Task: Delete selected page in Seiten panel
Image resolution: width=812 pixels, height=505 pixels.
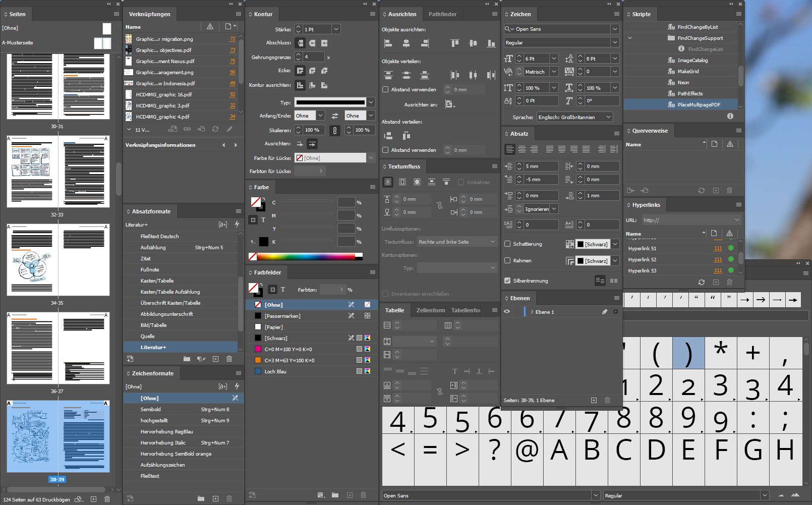Action: (107, 499)
